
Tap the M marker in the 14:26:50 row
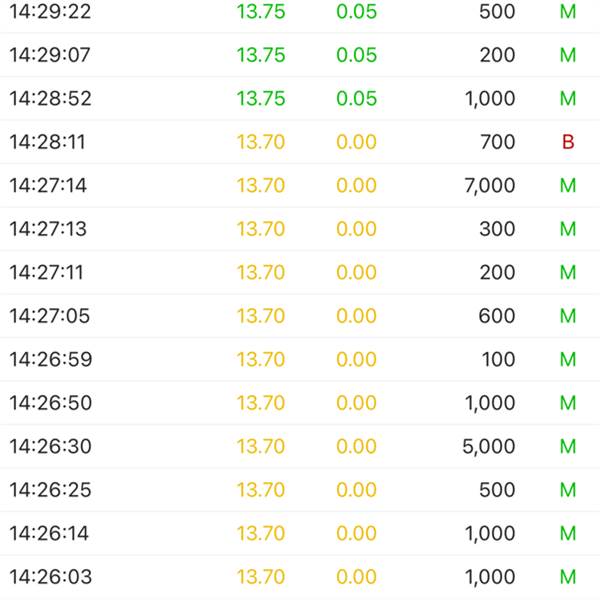pyautogui.click(x=568, y=403)
